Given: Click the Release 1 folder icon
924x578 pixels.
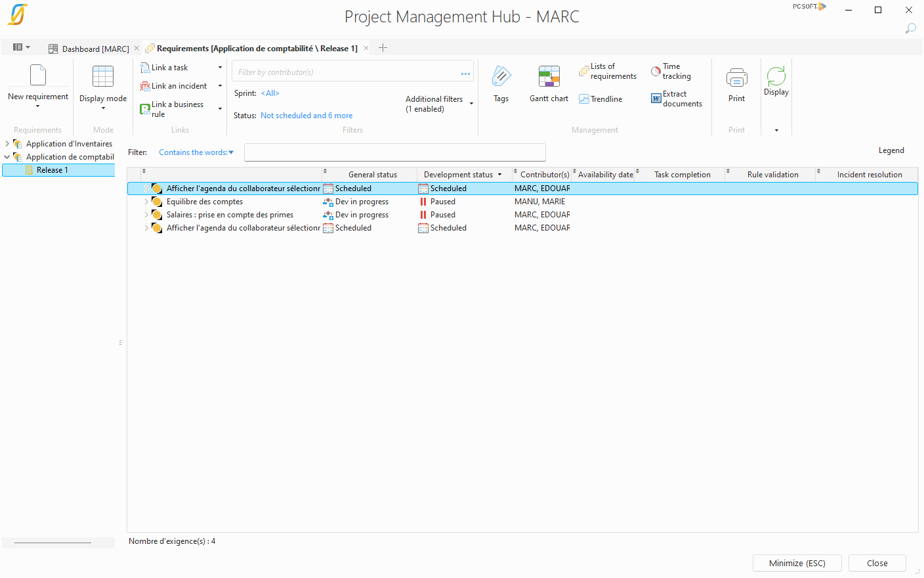Looking at the screenshot, I should 29,170.
